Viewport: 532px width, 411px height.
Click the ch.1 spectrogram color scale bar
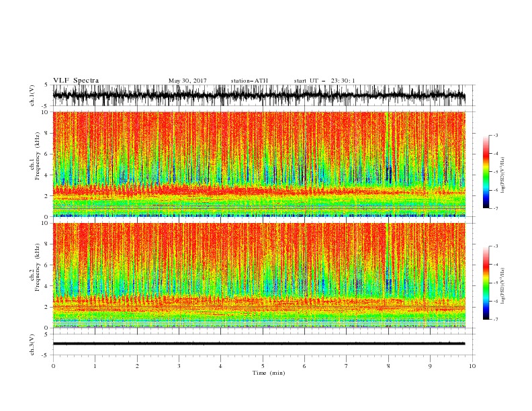(486, 172)
